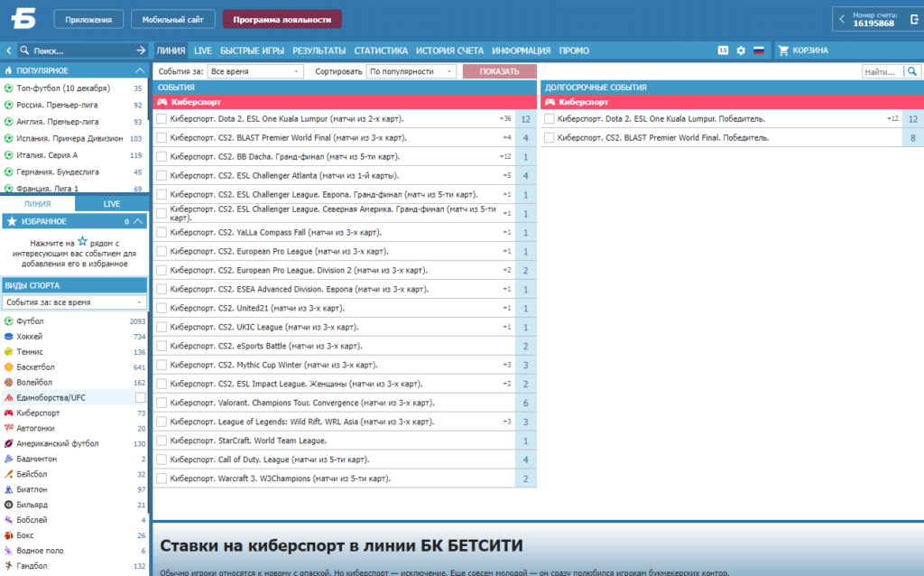Image resolution: width=924 pixels, height=576 pixels.
Task: Click the История счета menu item
Action: [449, 51]
